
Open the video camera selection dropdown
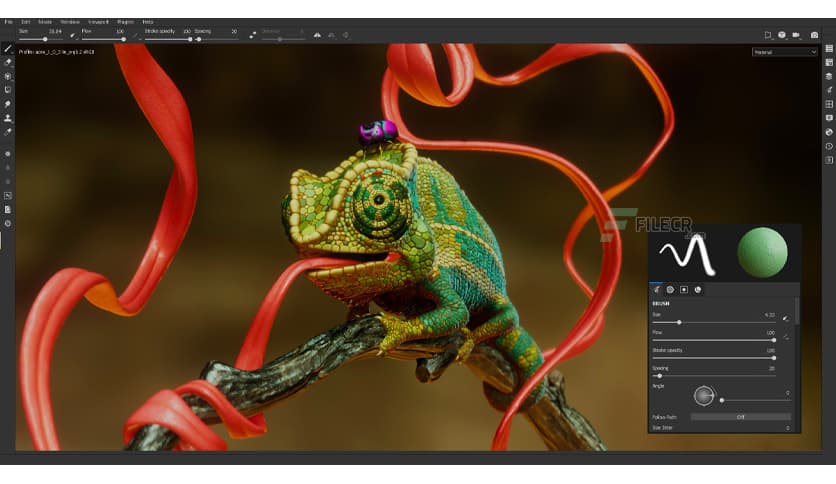tap(796, 35)
